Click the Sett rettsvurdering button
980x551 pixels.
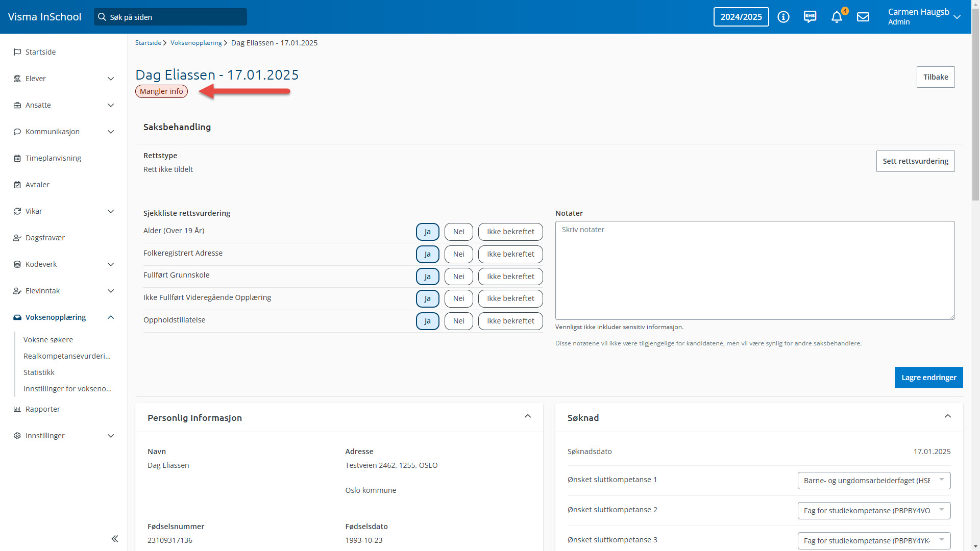click(x=915, y=161)
